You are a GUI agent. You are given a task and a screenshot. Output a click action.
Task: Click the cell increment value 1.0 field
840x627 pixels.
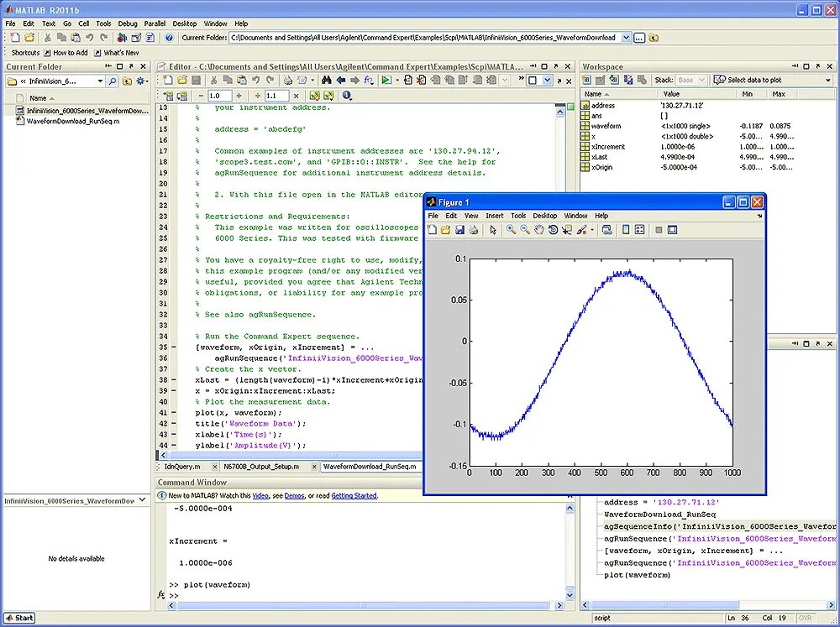219,96
